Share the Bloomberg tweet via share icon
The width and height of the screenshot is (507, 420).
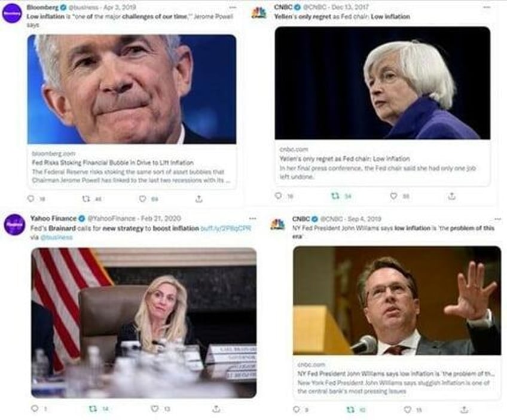(199, 199)
